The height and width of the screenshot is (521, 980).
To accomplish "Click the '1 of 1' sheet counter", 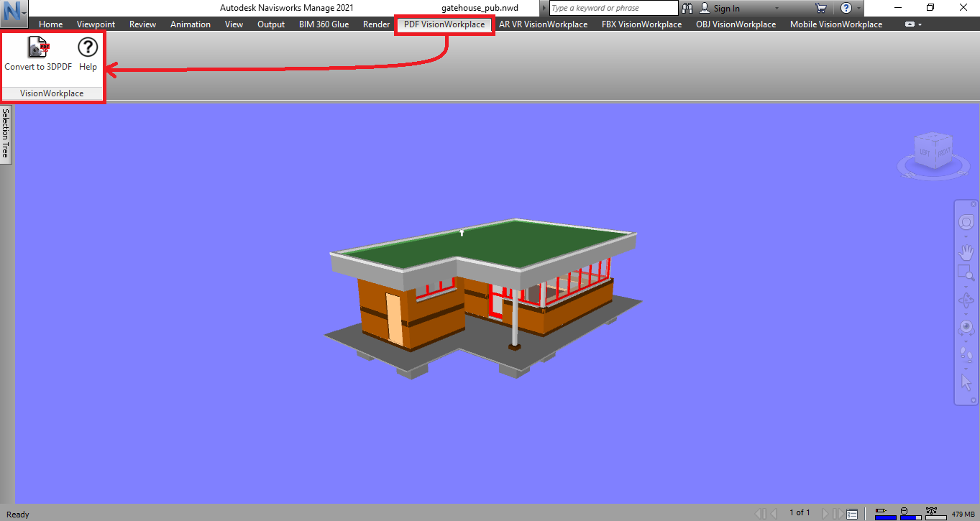I will click(800, 513).
